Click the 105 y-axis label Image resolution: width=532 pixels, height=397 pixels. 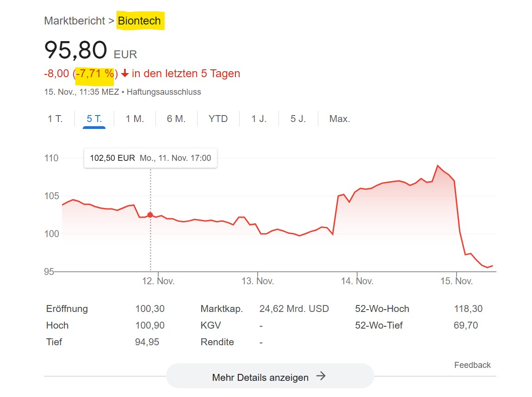coord(51,196)
